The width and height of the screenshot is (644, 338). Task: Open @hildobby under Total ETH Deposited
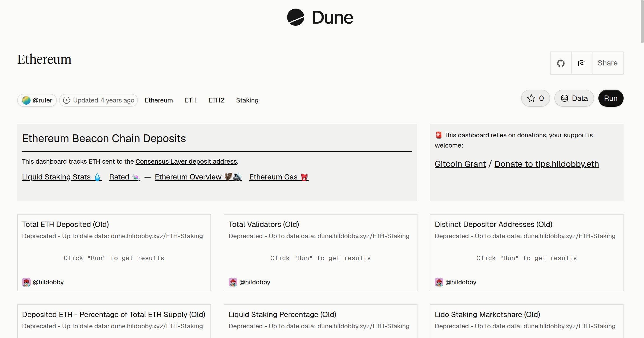(48, 282)
